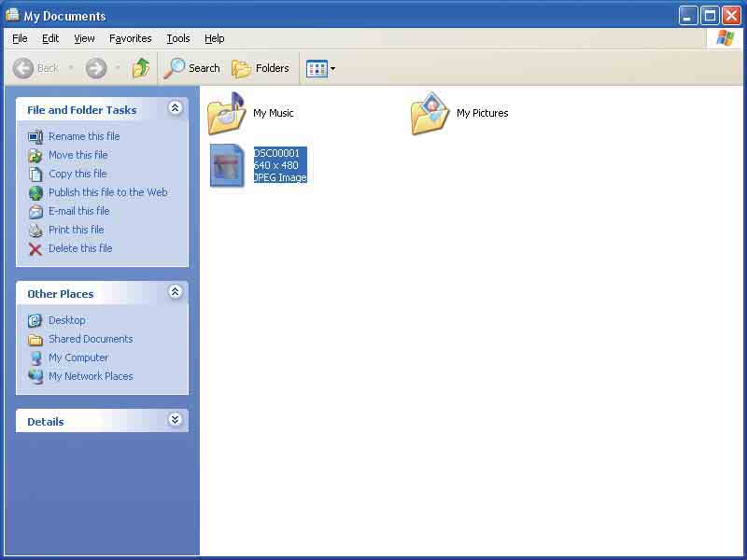
Task: Collapse the File and Folder Tasks panel
Action: (175, 108)
